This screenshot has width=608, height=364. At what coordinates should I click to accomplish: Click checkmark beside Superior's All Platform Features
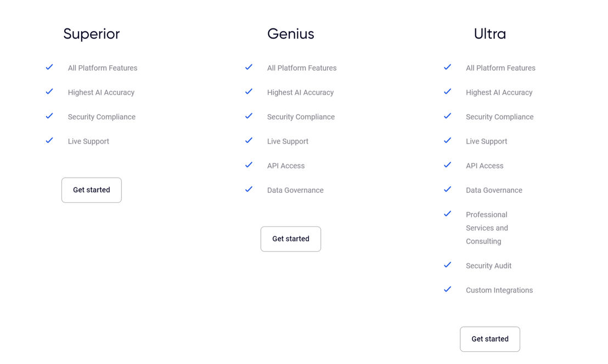49,67
